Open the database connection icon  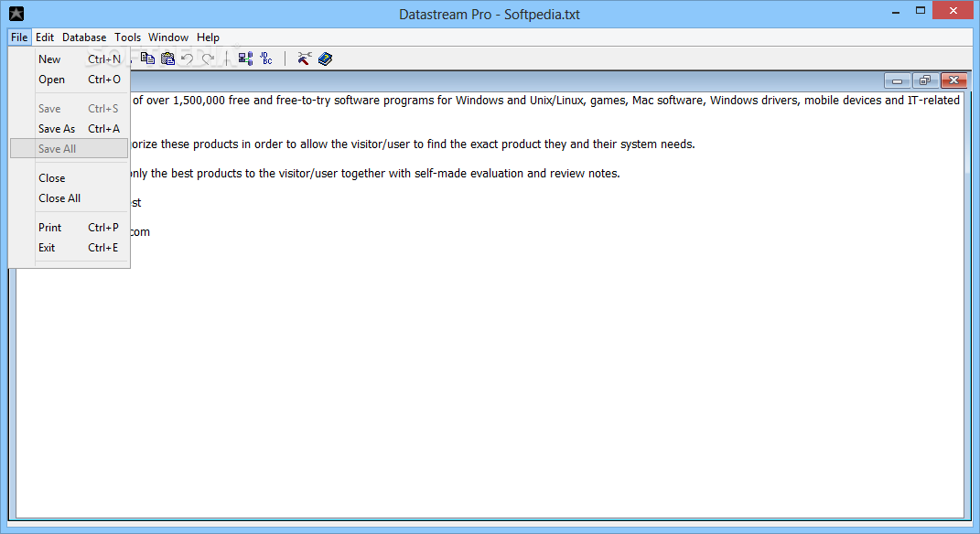245,59
